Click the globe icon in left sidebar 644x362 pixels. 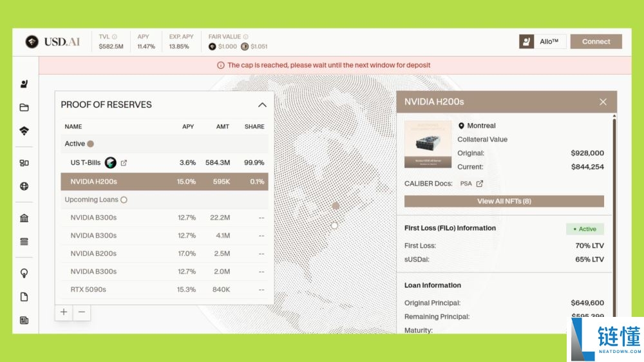pos(24,187)
